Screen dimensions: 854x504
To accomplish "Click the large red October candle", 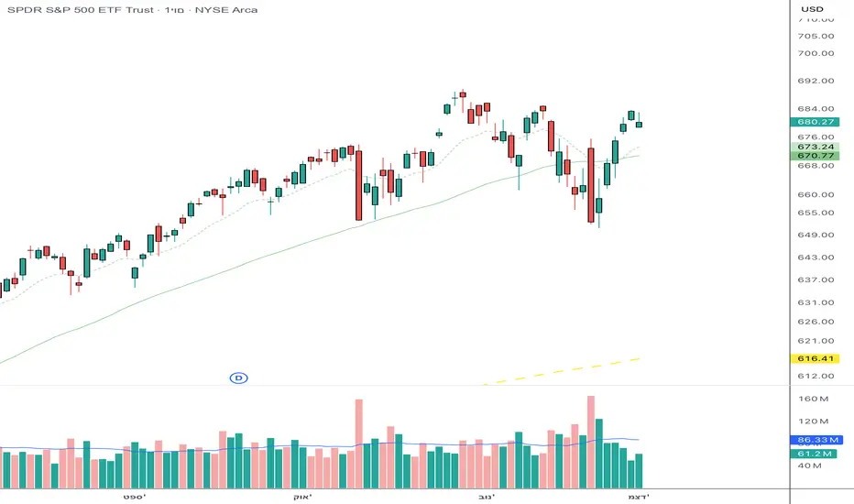I will tap(358, 185).
